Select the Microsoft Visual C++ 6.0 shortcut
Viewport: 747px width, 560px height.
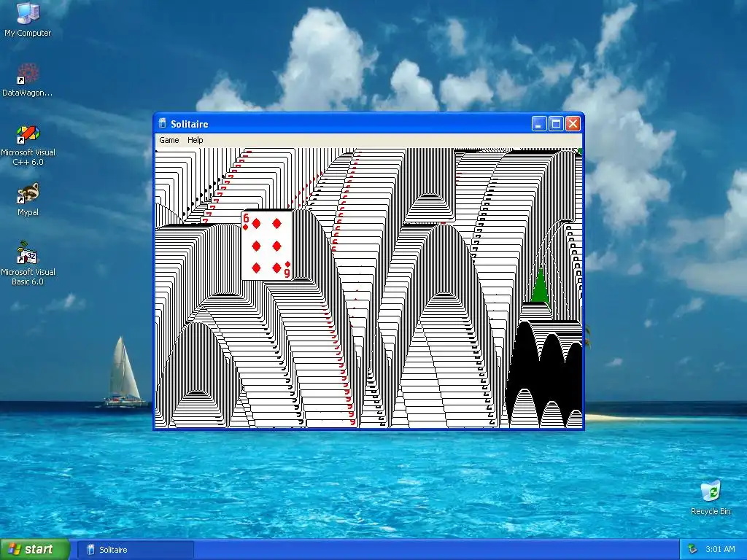pos(28,145)
